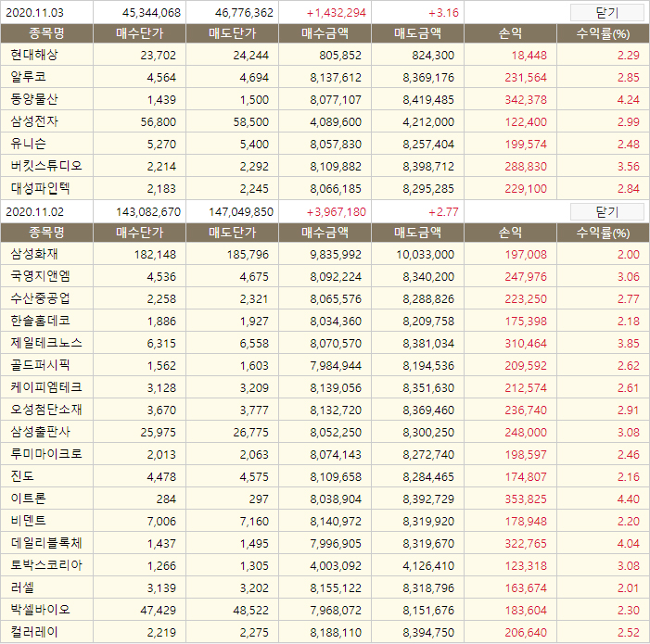Click 삼성전자 sell price 58,500
This screenshot has height=644, width=650.
click(x=250, y=122)
